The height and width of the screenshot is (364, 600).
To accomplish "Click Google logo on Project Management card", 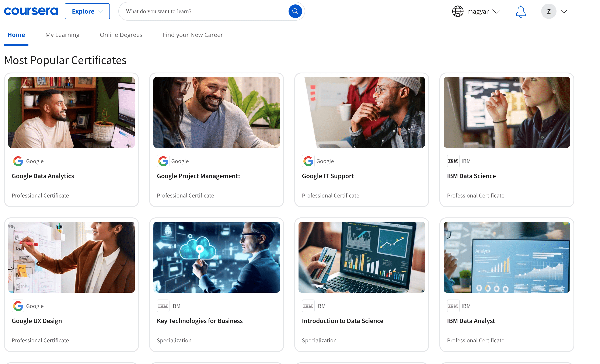I will [163, 161].
